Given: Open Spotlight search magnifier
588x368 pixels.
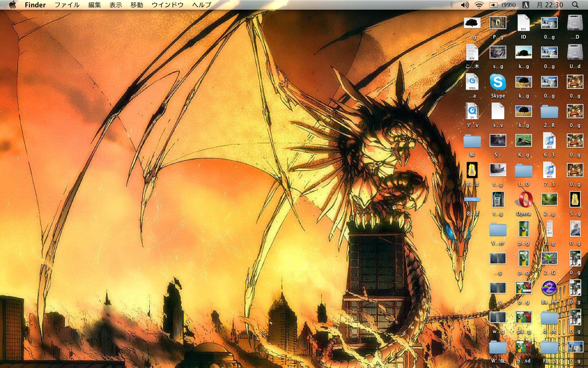Looking at the screenshot, I should pos(575,5).
